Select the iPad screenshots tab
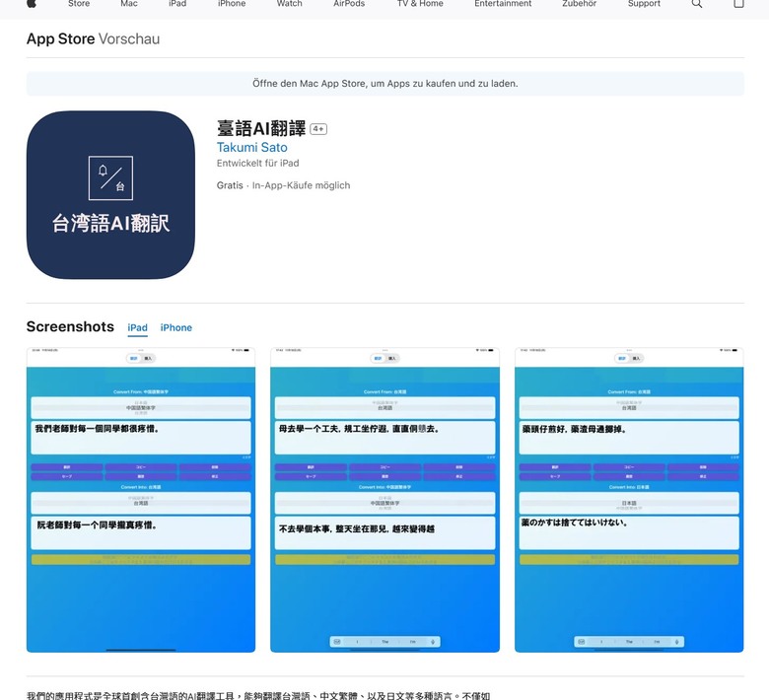This screenshot has width=769, height=700. [137, 327]
